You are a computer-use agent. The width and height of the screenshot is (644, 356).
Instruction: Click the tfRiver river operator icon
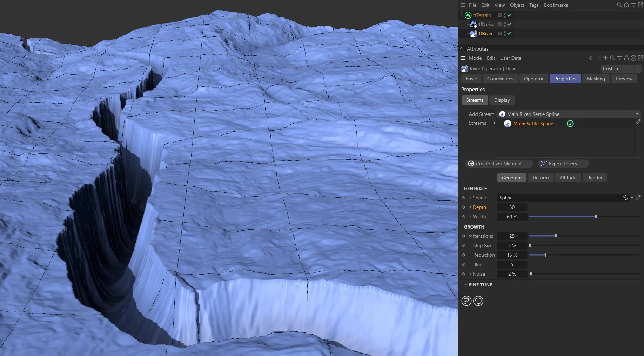point(474,33)
